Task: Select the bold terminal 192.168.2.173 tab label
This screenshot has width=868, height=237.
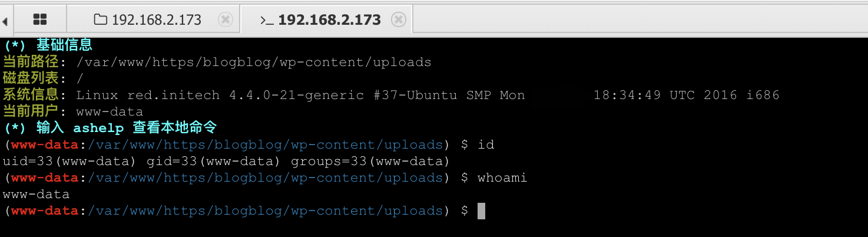Action: [x=329, y=20]
